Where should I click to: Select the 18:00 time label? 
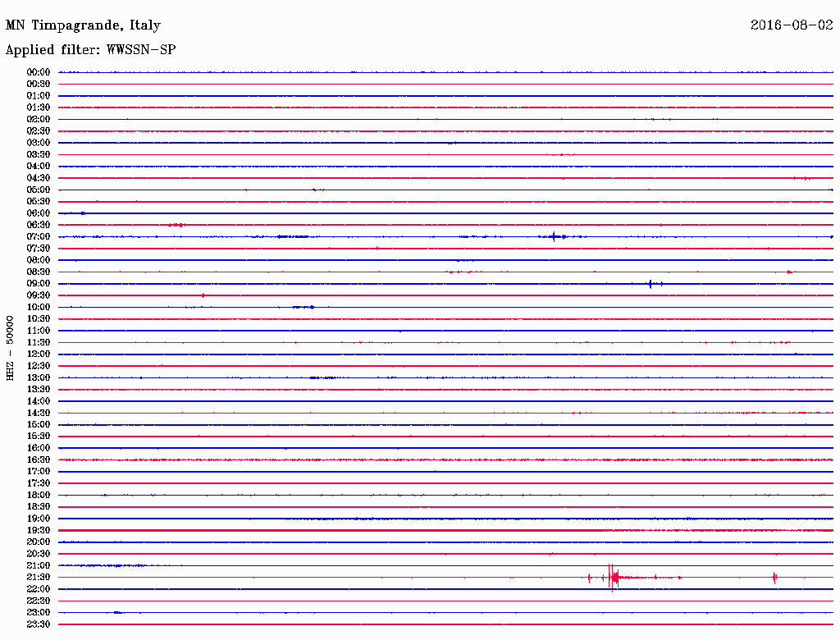39,495
